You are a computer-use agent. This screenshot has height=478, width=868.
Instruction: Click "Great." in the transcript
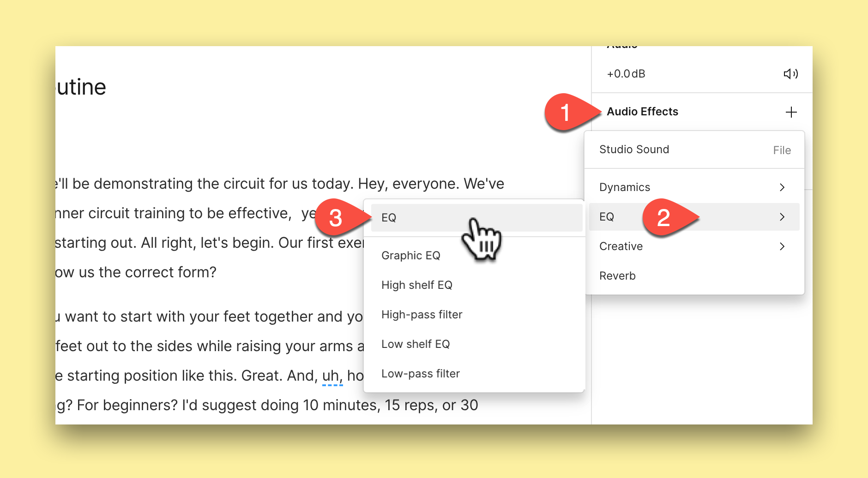262,376
